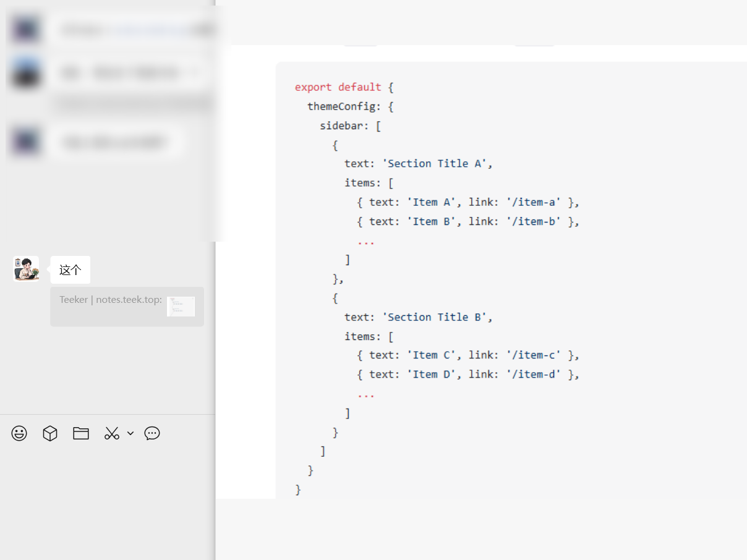Click the scissors screenshot tool
Screen dimensions: 747x560
click(111, 433)
